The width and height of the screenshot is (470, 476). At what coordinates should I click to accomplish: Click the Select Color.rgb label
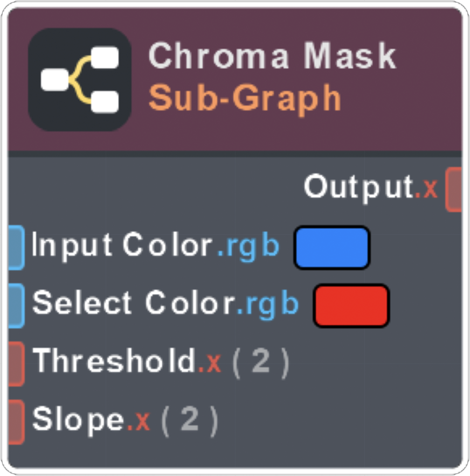(165, 304)
